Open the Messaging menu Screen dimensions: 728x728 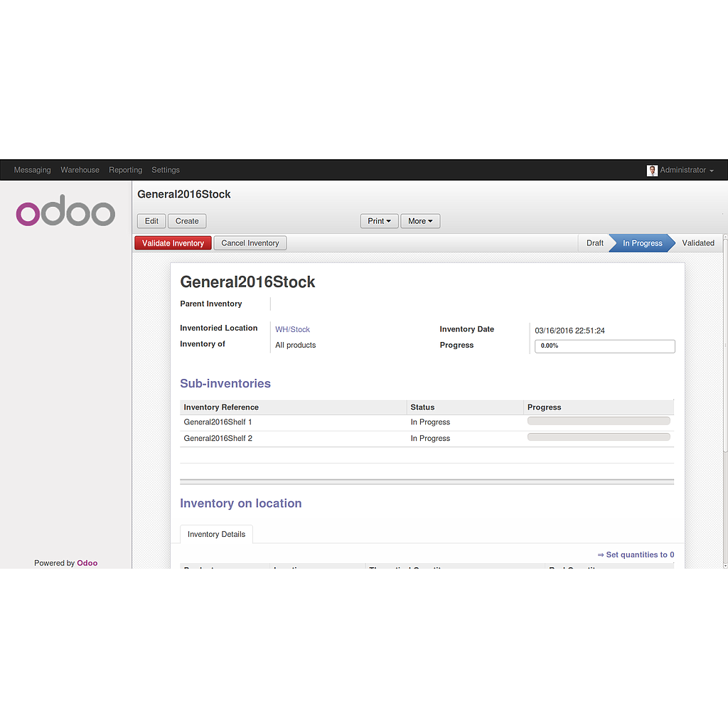coord(33,171)
